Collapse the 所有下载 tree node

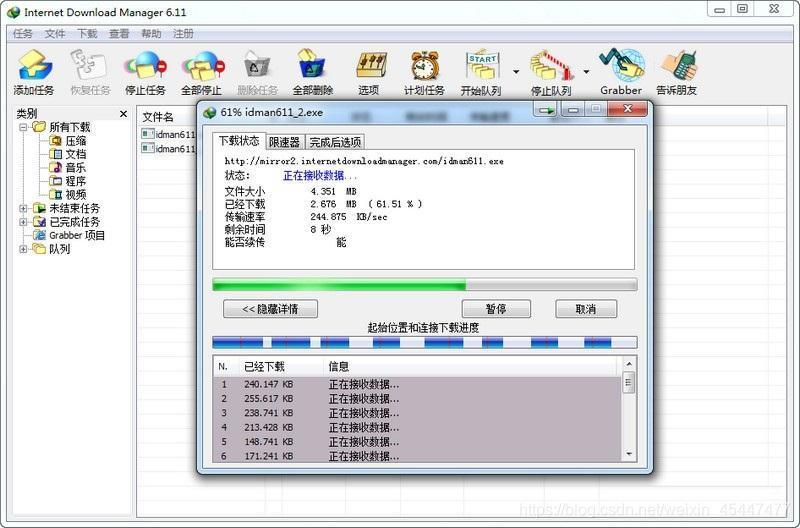23,127
